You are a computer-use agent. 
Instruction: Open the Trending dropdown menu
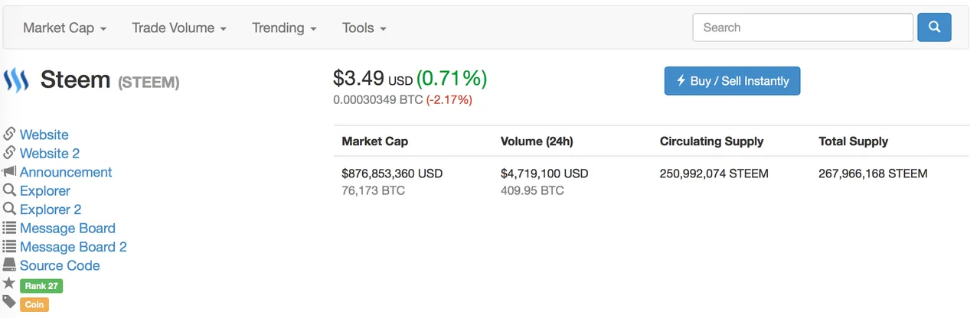pos(284,28)
